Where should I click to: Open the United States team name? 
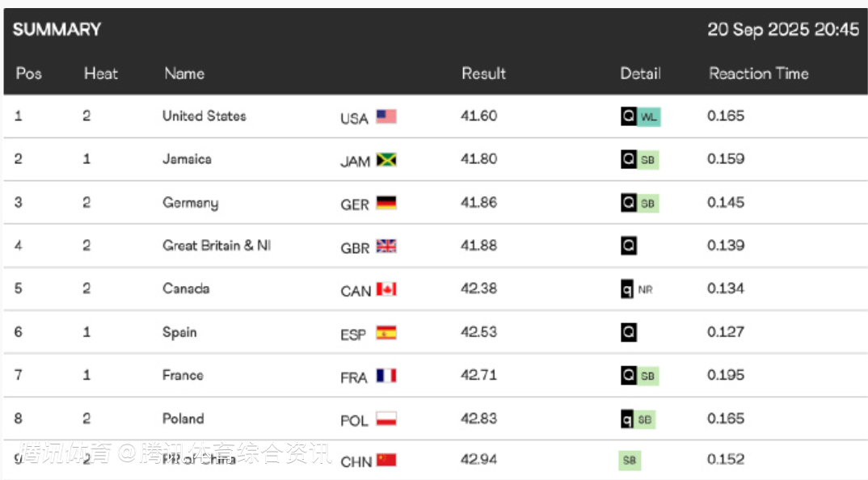click(x=204, y=116)
